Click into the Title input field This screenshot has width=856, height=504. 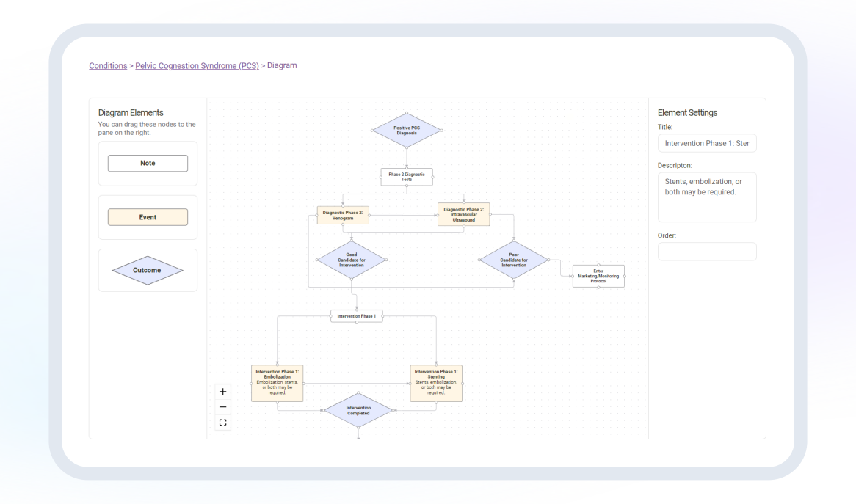click(706, 143)
